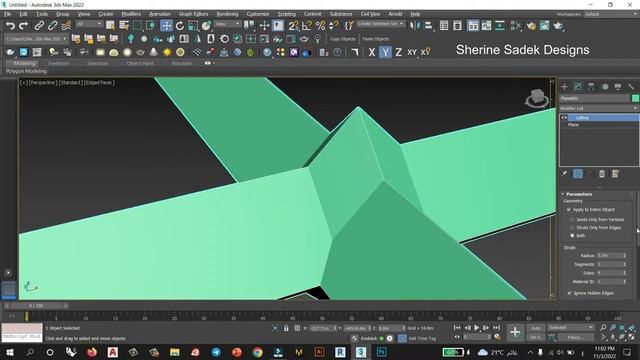Open Create Selection Set dropdown
640x360 pixels.
click(x=380, y=24)
